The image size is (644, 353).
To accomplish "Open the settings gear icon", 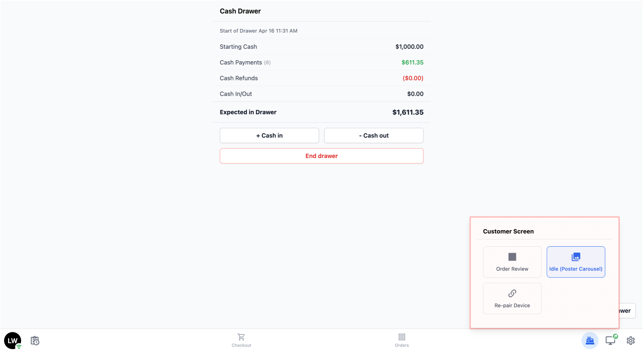I will (x=630, y=341).
